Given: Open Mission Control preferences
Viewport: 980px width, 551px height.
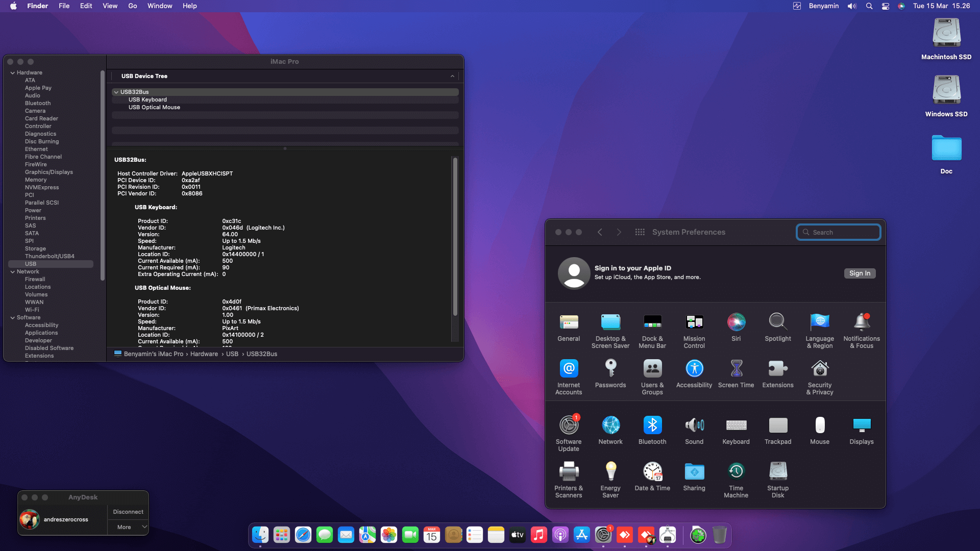Looking at the screenshot, I should click(x=694, y=331).
